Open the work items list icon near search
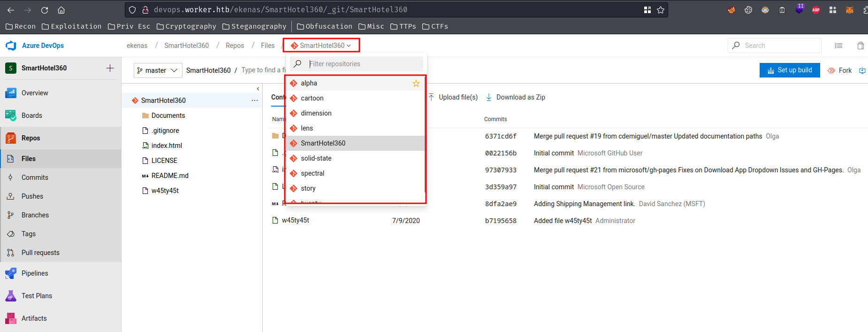This screenshot has height=332, width=868. pos(838,46)
